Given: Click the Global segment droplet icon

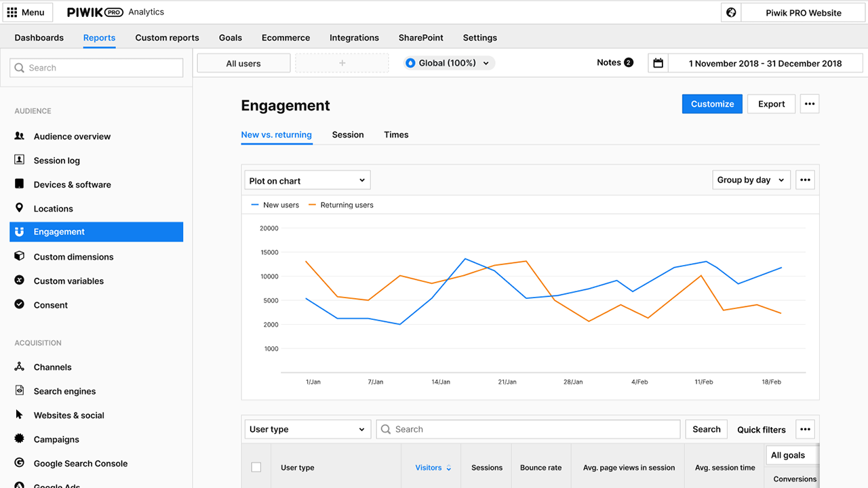Looking at the screenshot, I should pos(410,63).
